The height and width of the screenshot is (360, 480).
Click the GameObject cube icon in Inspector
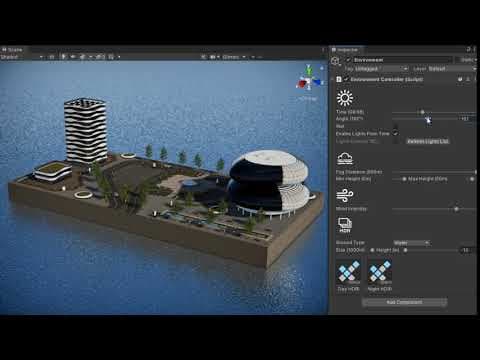pyautogui.click(x=335, y=61)
